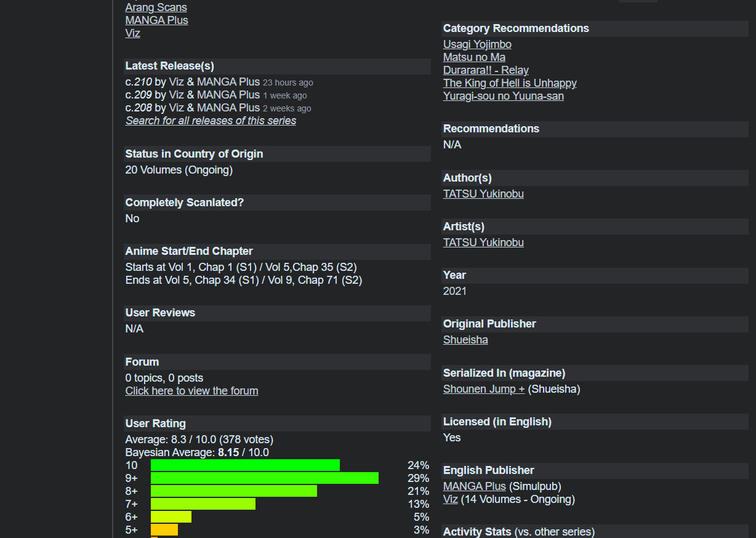Click TATSU Yukinobu under Artist(s)

point(483,243)
